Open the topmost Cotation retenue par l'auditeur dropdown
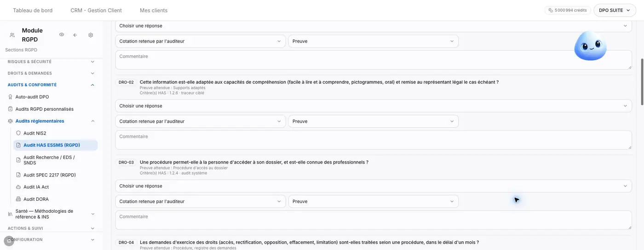The image size is (644, 250). pos(200,41)
